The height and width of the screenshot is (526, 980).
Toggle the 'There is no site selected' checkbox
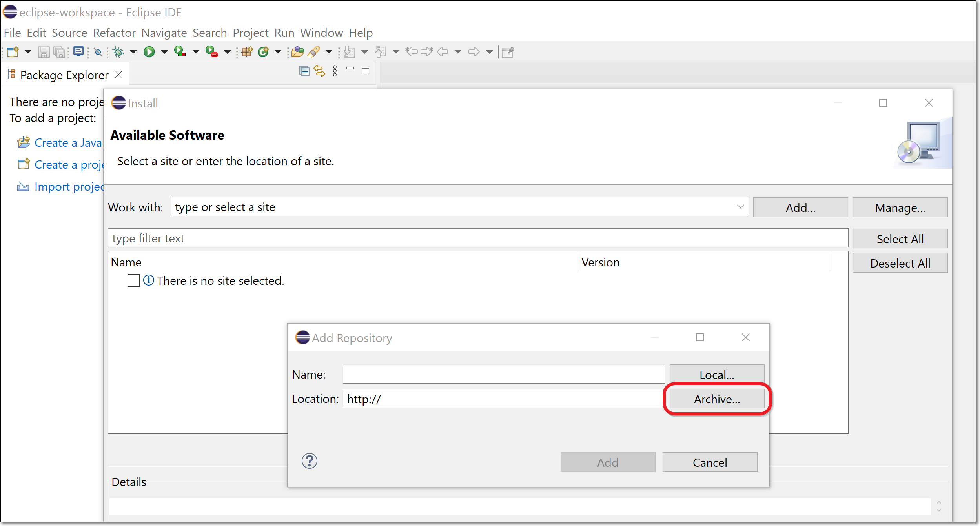134,280
